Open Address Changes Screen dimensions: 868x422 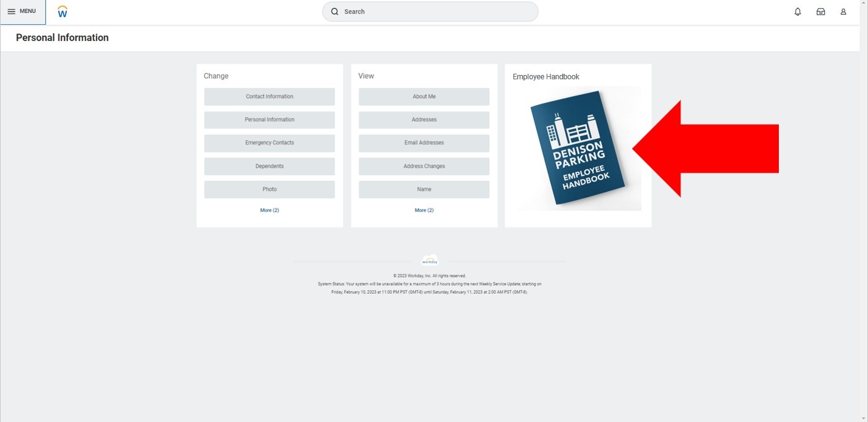click(x=424, y=166)
